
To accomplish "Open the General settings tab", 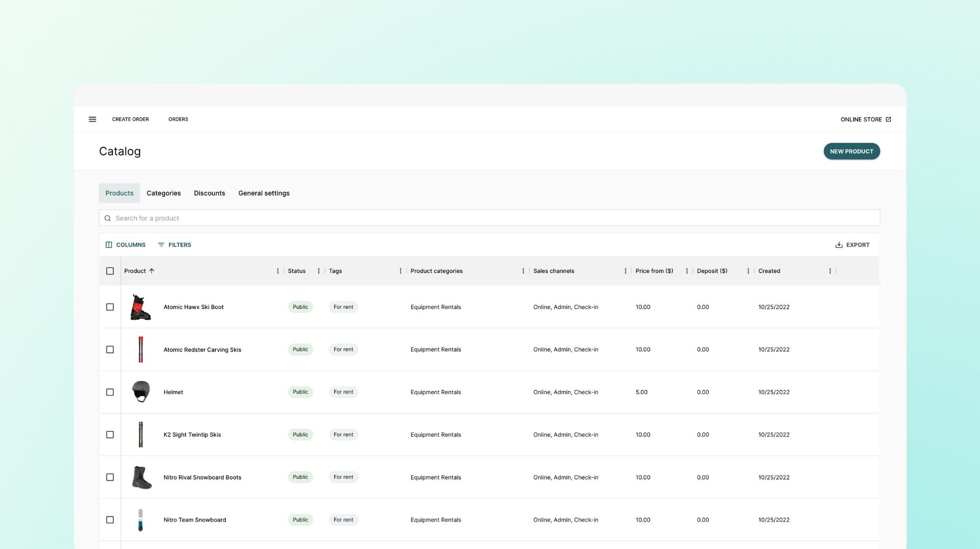I will pyautogui.click(x=264, y=193).
